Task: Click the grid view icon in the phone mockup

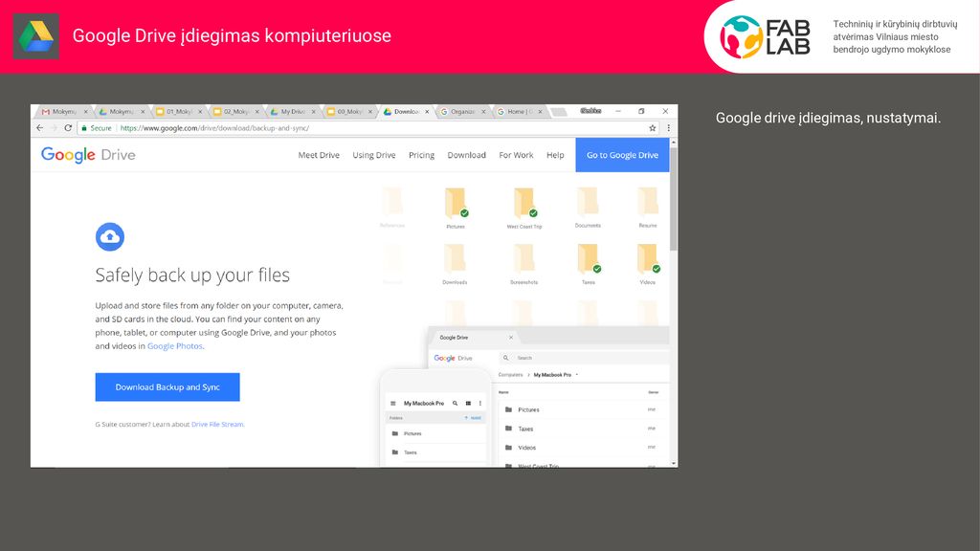Action: 468,404
